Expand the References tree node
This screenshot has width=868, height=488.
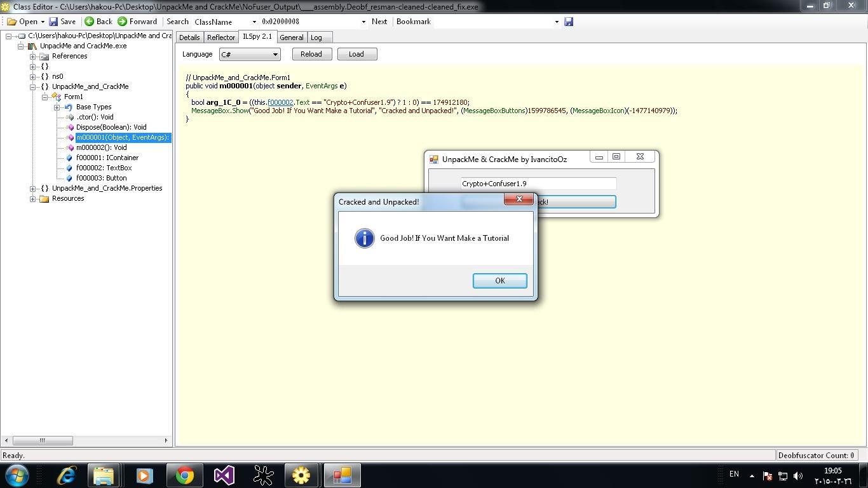(x=33, y=57)
